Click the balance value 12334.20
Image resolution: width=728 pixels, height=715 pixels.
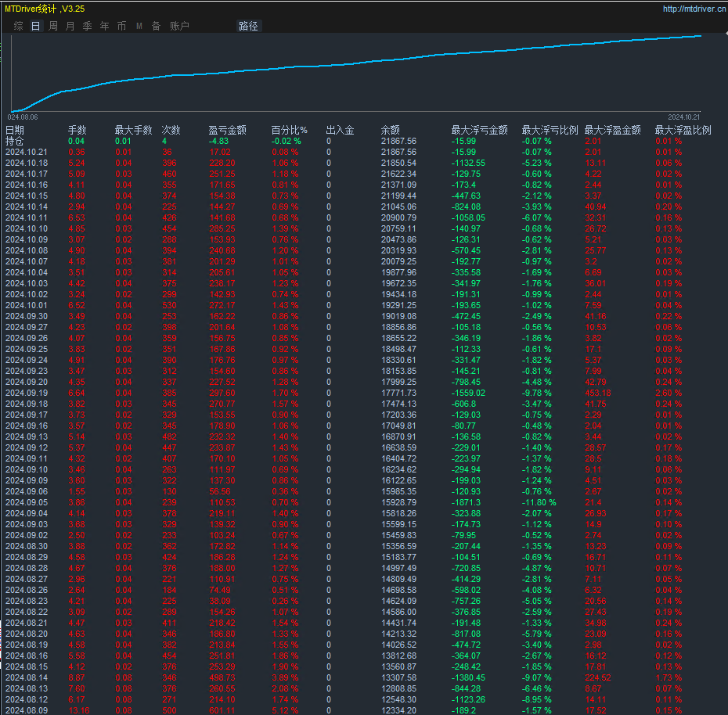coord(398,710)
